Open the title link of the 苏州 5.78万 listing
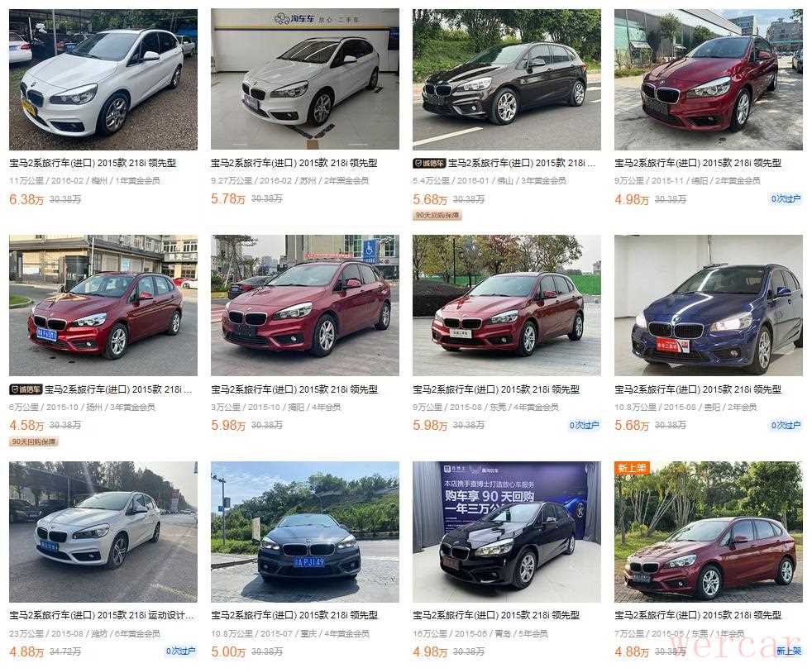This screenshot has height=668, width=812. point(294,163)
